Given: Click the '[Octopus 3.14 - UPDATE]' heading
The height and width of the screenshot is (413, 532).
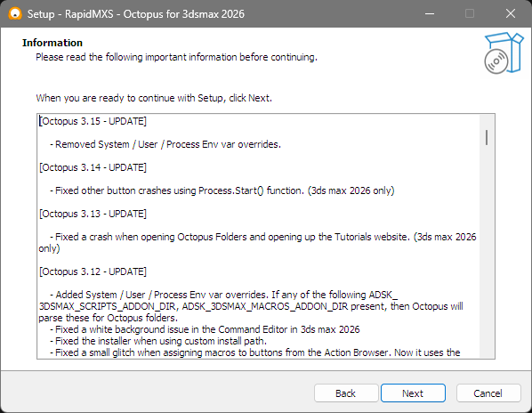Looking at the screenshot, I should coord(93,167).
